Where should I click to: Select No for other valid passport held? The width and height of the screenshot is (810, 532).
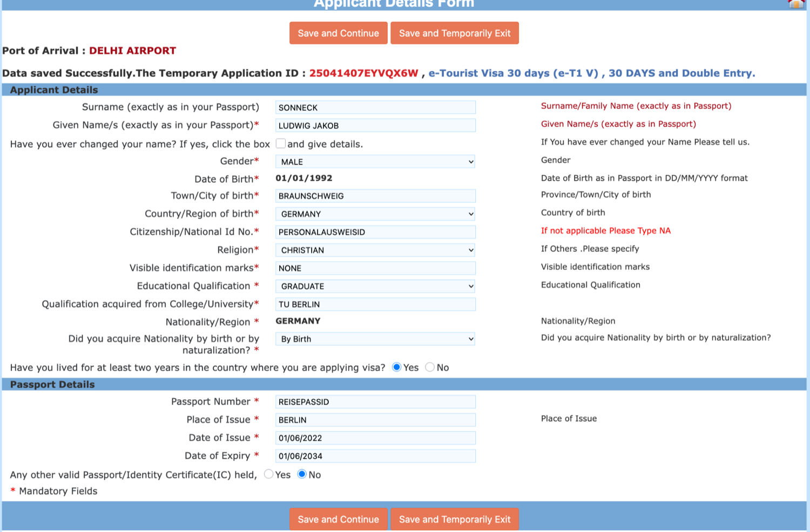click(x=302, y=474)
